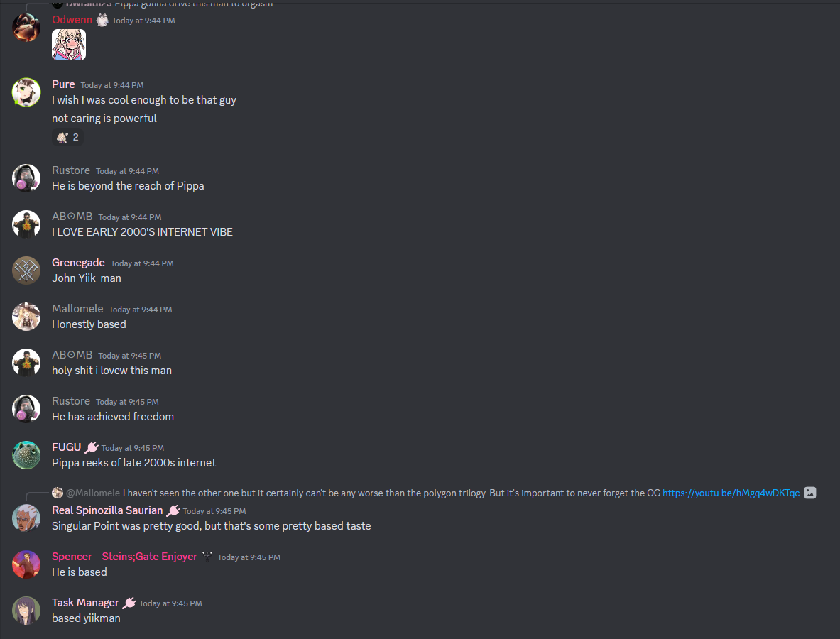Click Task Manager's avatar
The width and height of the screenshot is (840, 639).
coord(26,611)
